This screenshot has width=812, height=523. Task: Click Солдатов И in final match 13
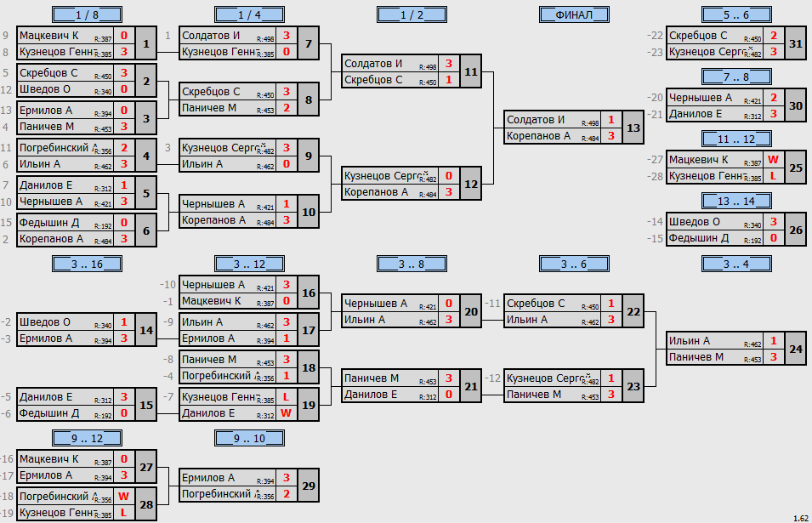pyautogui.click(x=536, y=119)
